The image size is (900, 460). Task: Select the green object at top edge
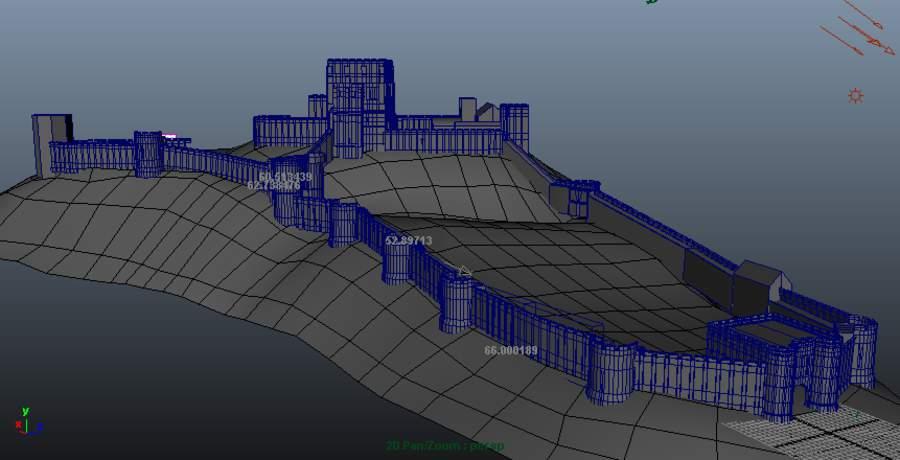tap(653, 2)
